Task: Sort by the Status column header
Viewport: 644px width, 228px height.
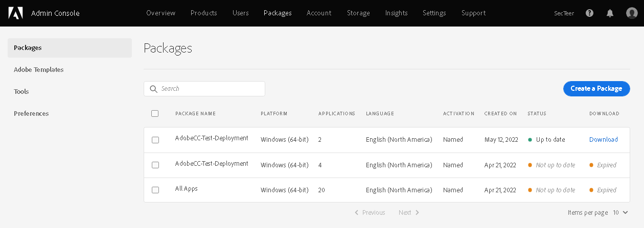Action: [537, 114]
